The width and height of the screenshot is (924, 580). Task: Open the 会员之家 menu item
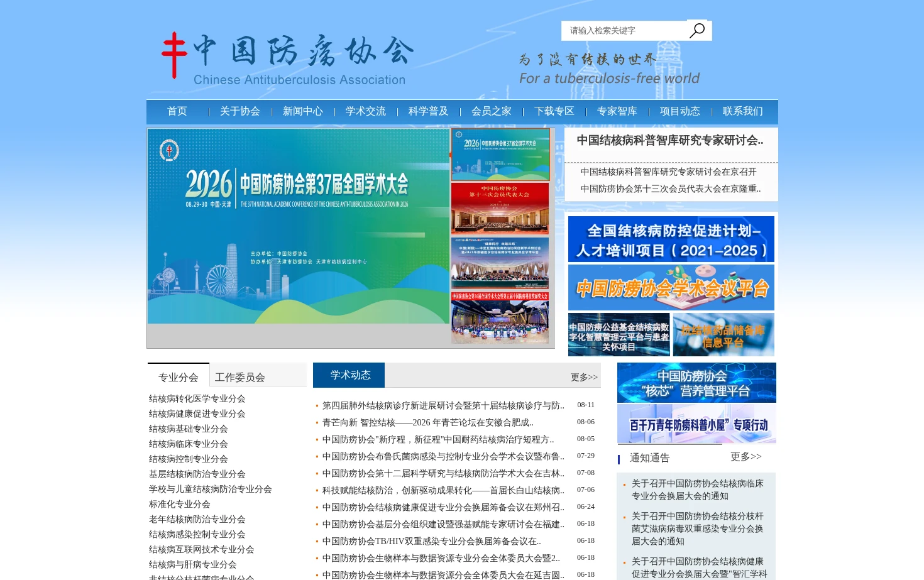492,111
